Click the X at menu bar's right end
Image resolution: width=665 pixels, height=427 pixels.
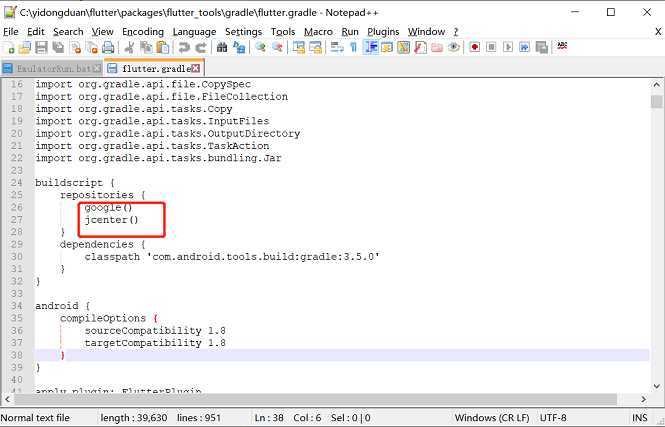[658, 32]
